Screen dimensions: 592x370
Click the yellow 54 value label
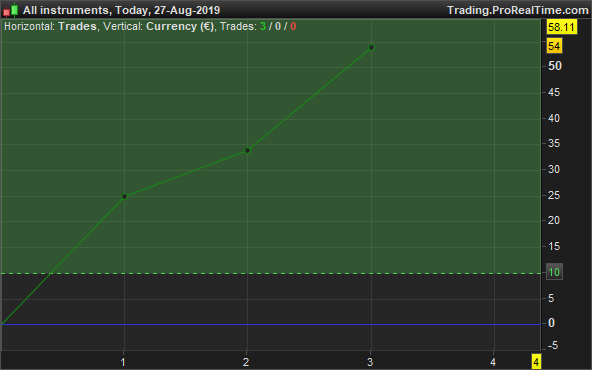point(554,46)
